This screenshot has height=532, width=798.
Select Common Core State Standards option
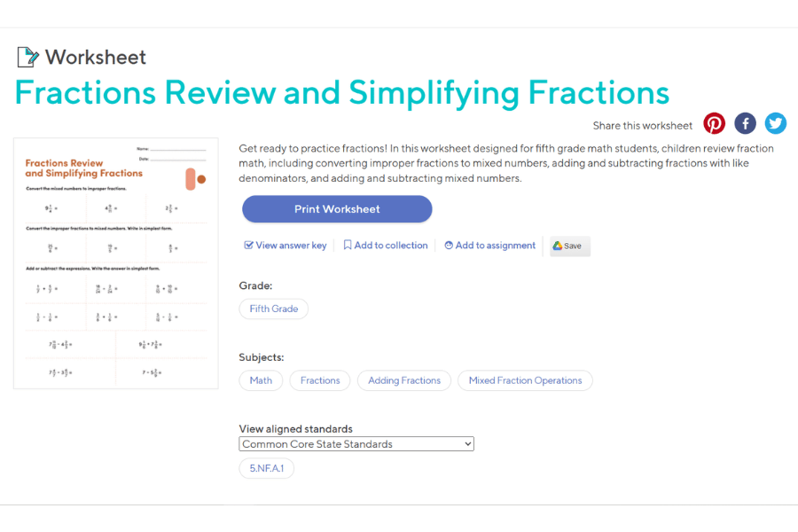pos(328,443)
